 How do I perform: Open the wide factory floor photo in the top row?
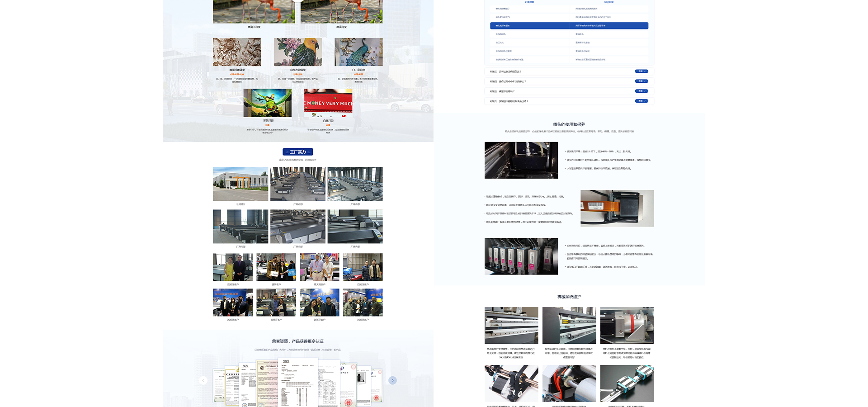click(x=355, y=184)
